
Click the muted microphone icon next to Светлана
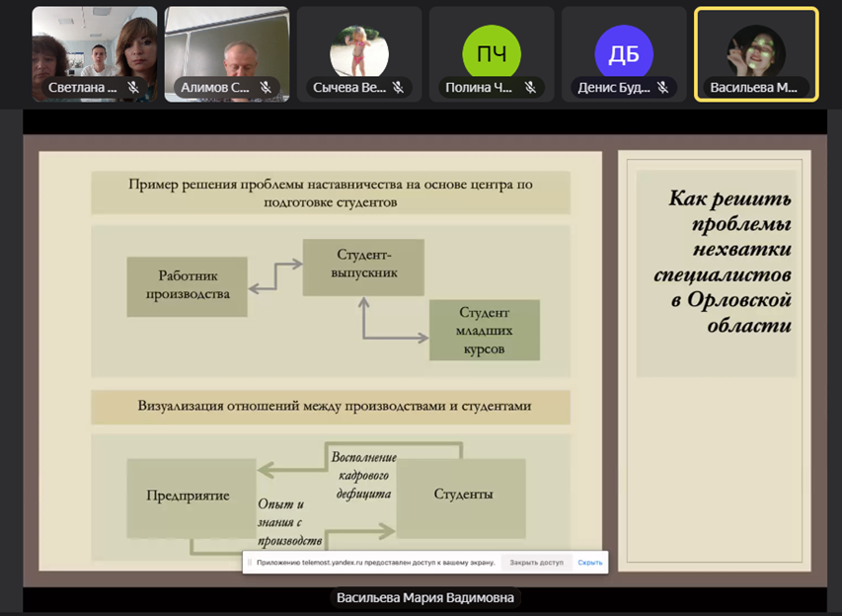tap(133, 88)
